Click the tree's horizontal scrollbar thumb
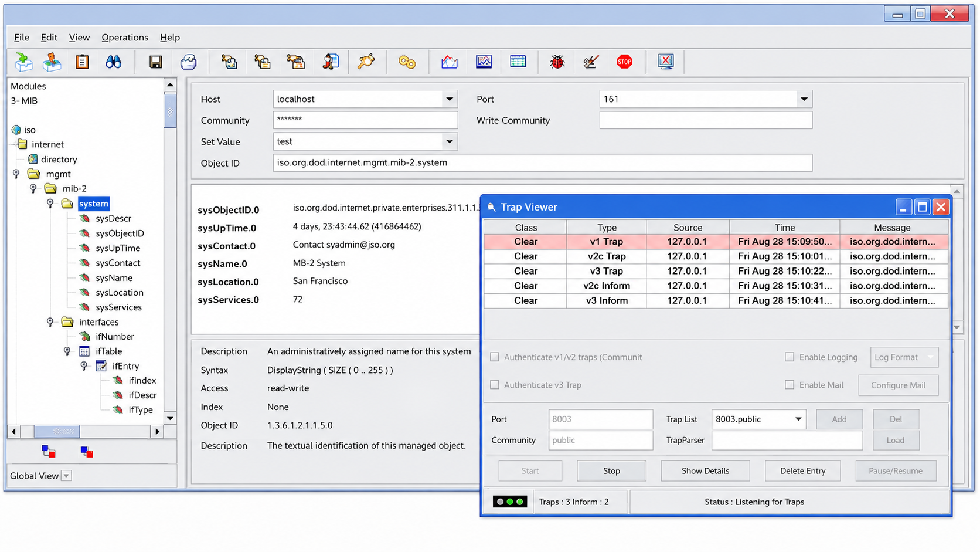The image size is (980, 552). tap(57, 432)
